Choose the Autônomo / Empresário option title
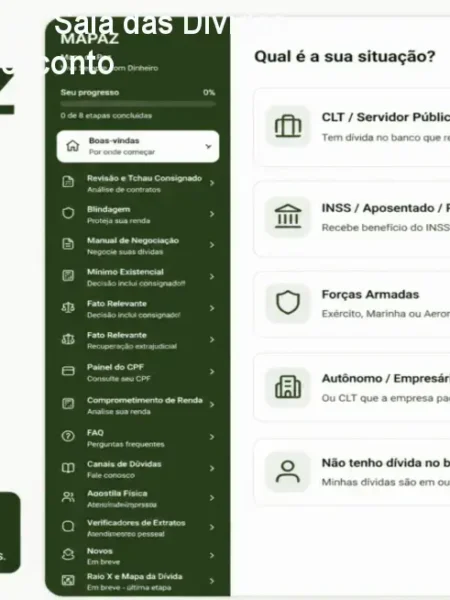 click(x=386, y=378)
